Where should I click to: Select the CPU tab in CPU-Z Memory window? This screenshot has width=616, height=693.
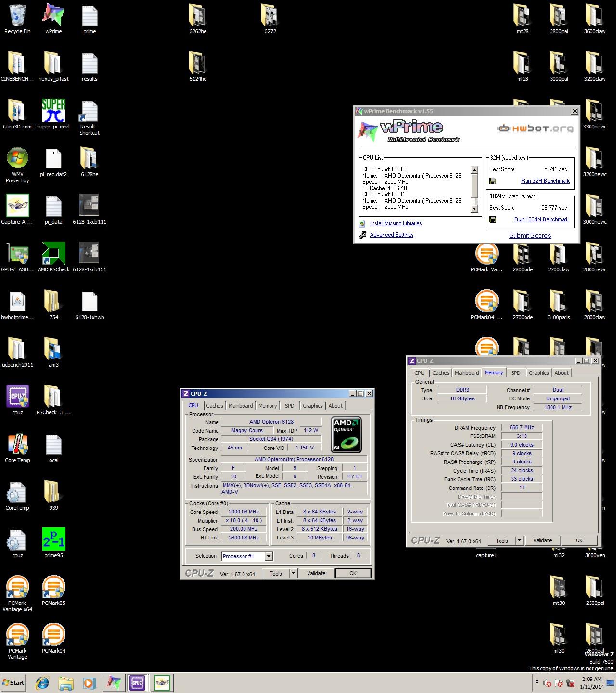tap(419, 373)
